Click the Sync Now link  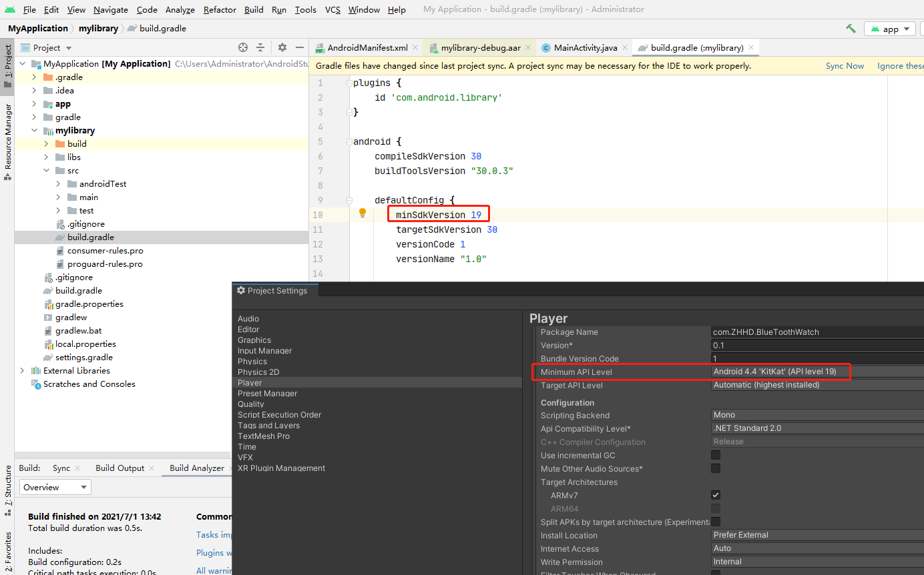844,66
